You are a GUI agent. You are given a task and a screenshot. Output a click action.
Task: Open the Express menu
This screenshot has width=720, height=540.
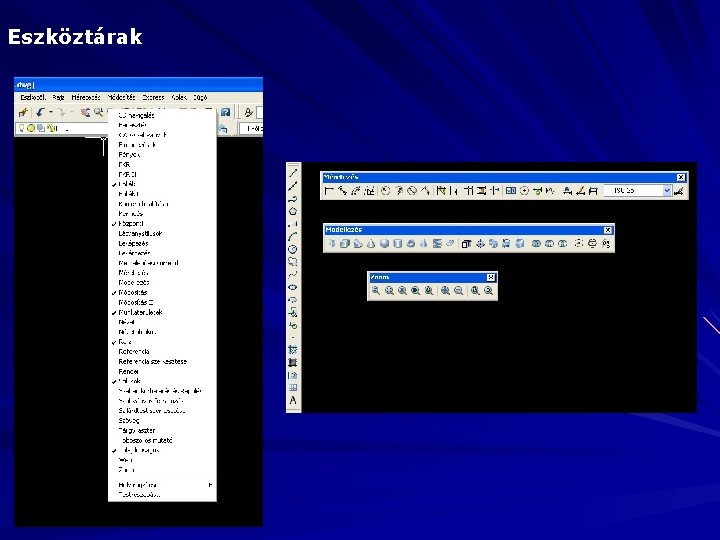click(153, 97)
